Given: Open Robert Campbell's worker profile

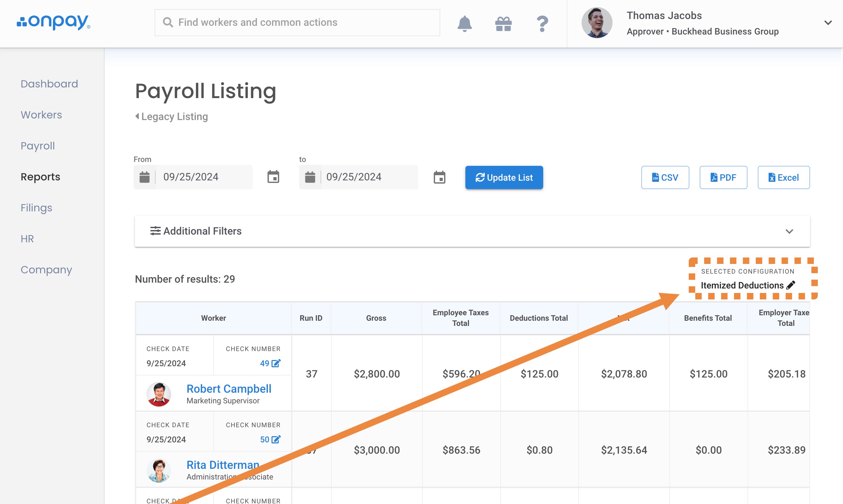Looking at the screenshot, I should 229,388.
